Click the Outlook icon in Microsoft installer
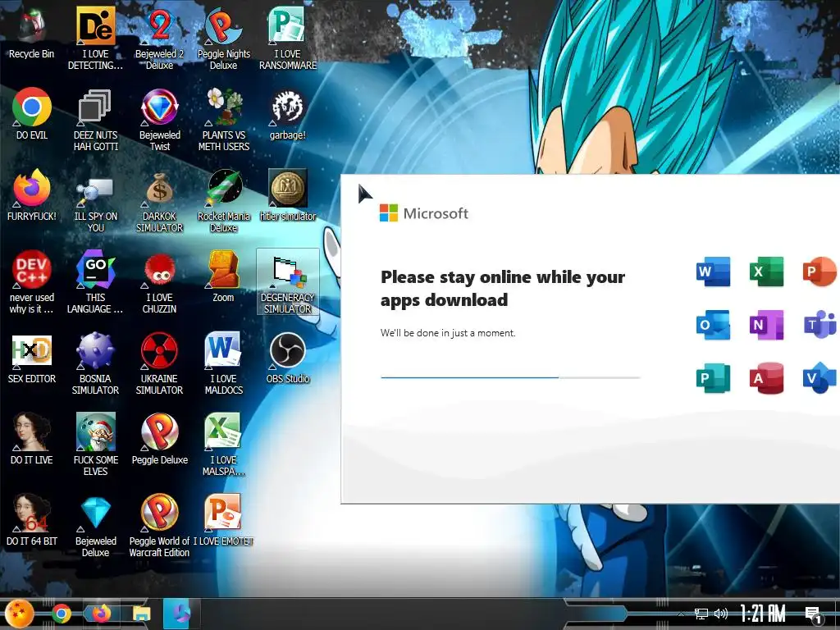840x630 pixels. tap(713, 325)
